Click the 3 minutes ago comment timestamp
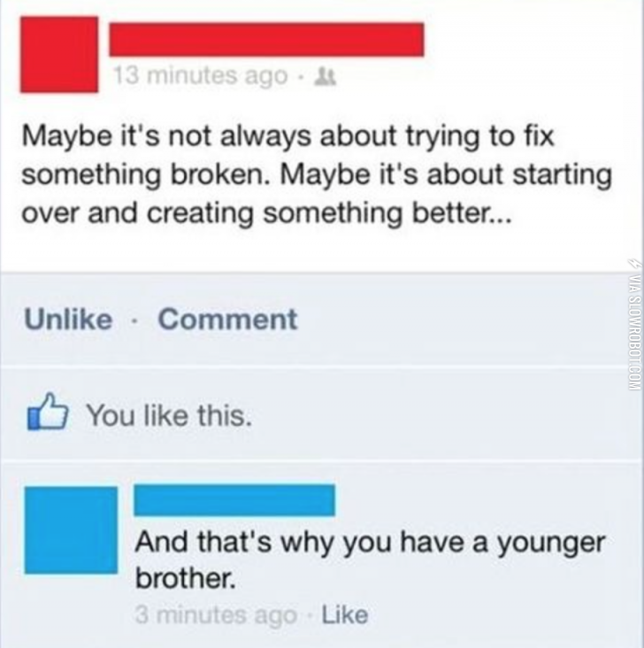The height and width of the screenshot is (648, 644). point(216,615)
